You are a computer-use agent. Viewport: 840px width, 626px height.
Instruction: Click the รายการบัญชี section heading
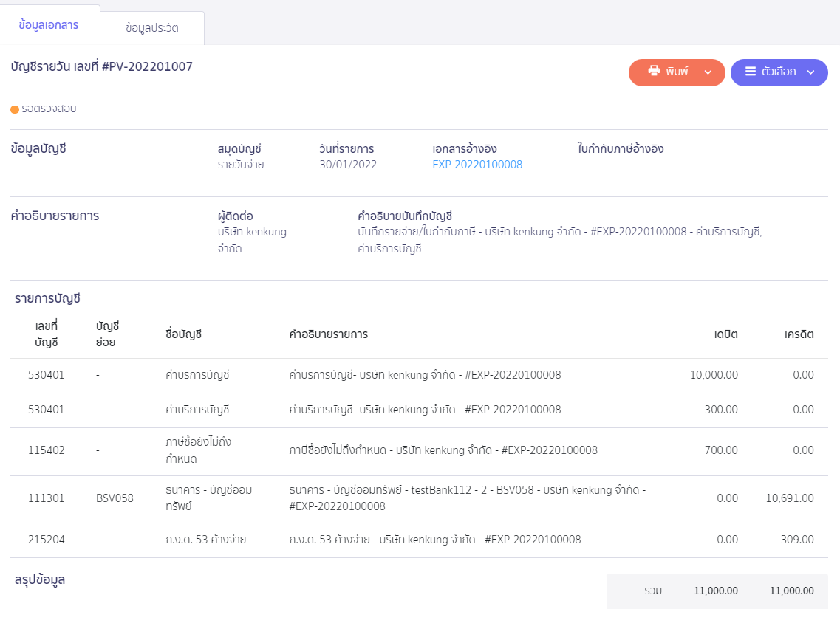pyautogui.click(x=47, y=299)
